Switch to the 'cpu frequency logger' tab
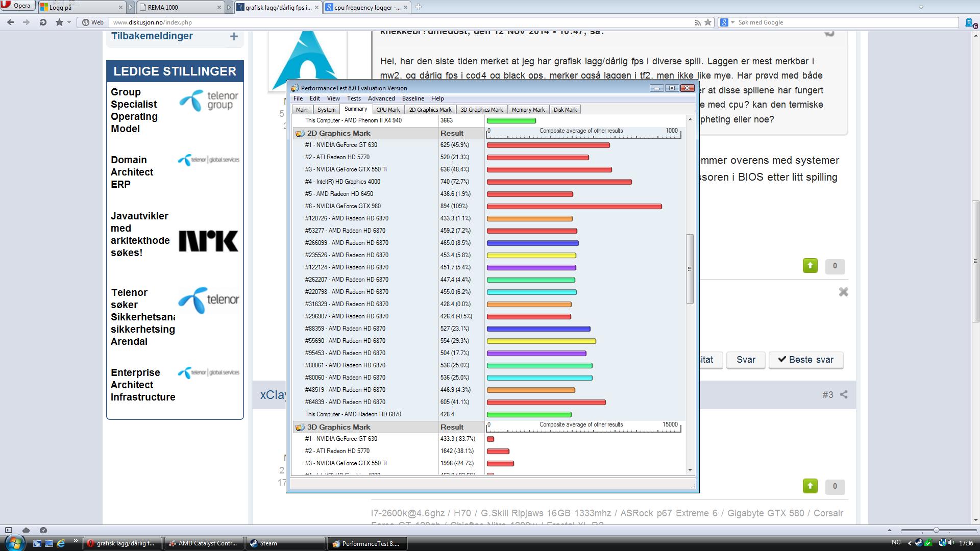Image resolution: width=980 pixels, height=551 pixels. point(367,7)
